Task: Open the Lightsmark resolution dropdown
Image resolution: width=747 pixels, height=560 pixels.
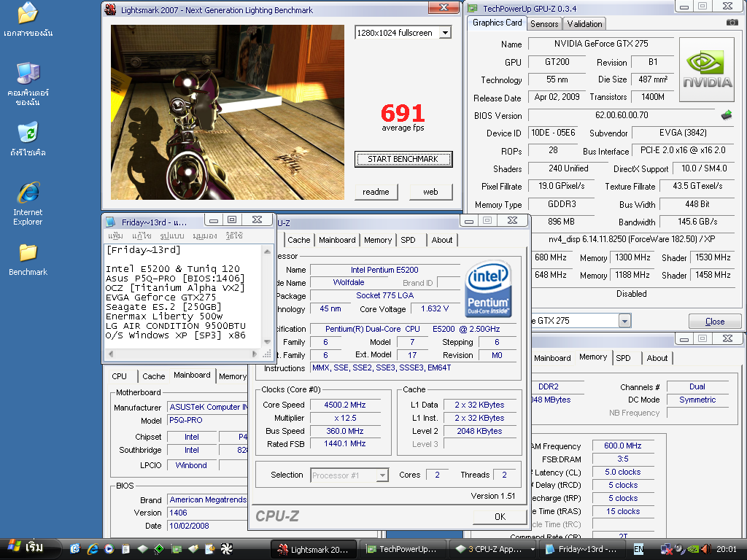Action: pos(446,33)
